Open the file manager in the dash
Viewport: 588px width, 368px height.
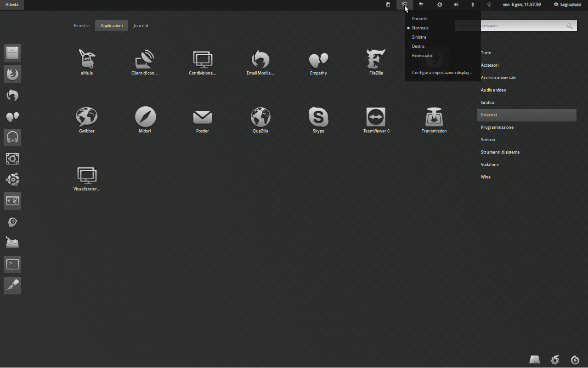[12, 53]
